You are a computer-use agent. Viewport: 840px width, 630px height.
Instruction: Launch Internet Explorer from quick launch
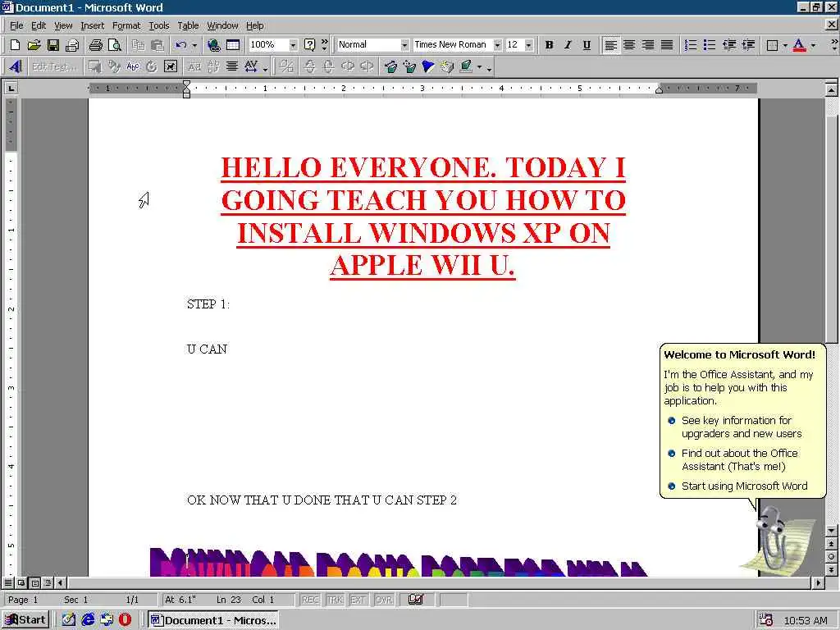(88, 620)
